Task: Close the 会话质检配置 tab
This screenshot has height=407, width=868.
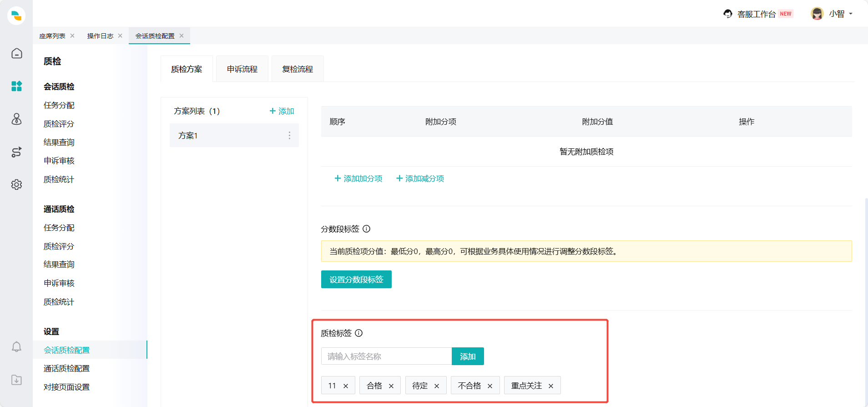Action: tap(182, 36)
